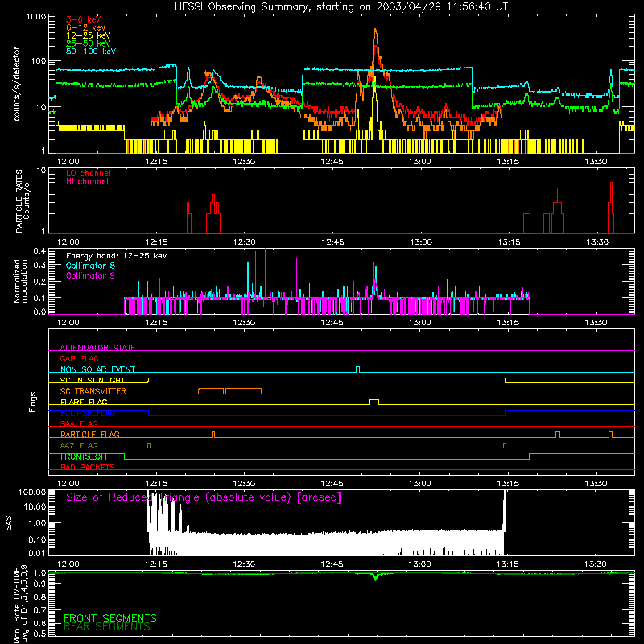Viewport: 644px width, 644px height.
Task: Click the BAD PACKETS flag label
Action: tap(88, 467)
